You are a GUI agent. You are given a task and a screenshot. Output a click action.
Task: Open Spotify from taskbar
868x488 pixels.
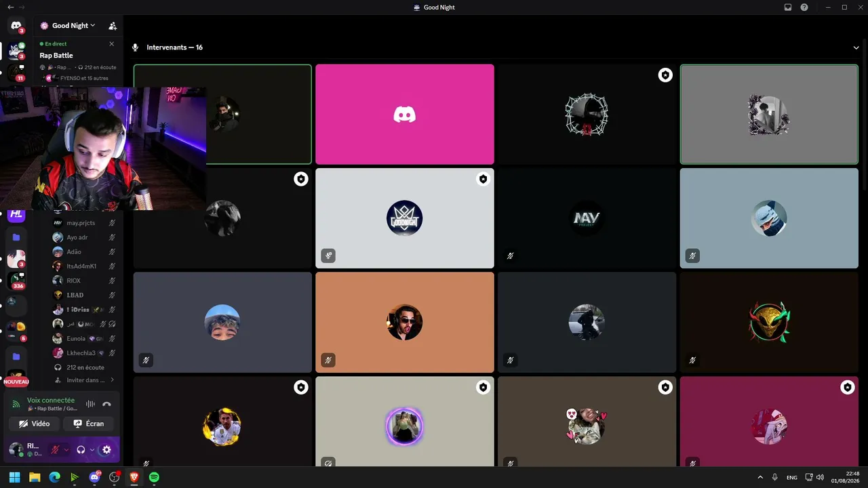coord(154,477)
